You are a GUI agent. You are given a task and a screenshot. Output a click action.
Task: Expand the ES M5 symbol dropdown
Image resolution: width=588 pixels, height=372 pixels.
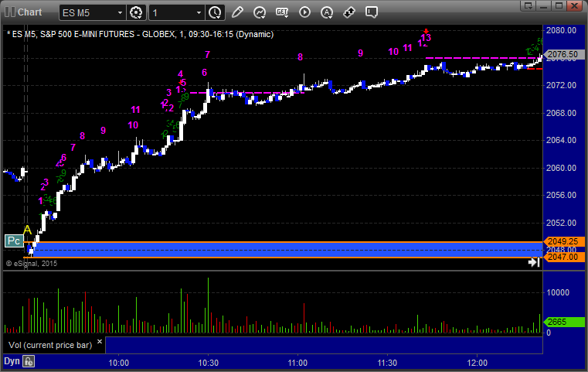118,12
